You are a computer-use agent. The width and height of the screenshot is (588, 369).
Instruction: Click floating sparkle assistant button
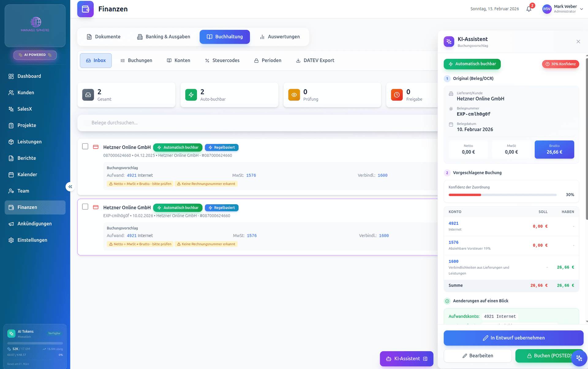click(579, 358)
